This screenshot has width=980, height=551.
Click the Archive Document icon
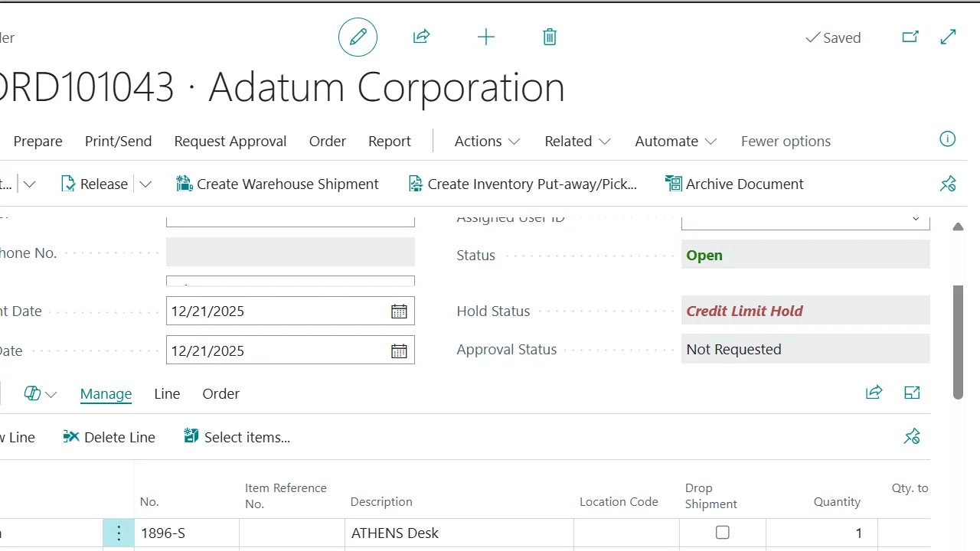[x=674, y=184]
